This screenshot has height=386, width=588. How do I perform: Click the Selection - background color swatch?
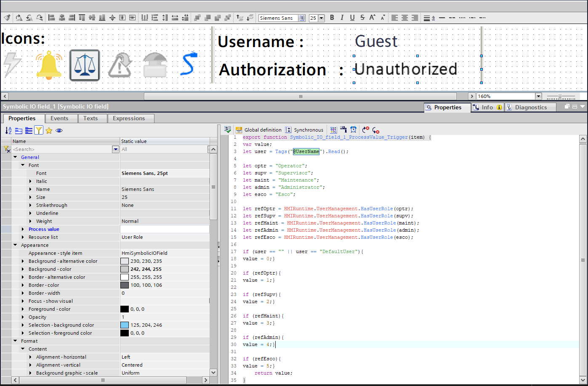(x=125, y=325)
